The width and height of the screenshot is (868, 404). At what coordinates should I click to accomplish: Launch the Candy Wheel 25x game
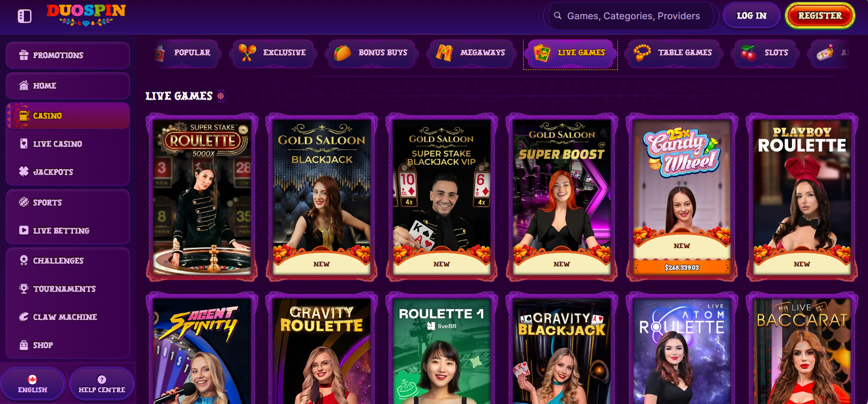682,198
